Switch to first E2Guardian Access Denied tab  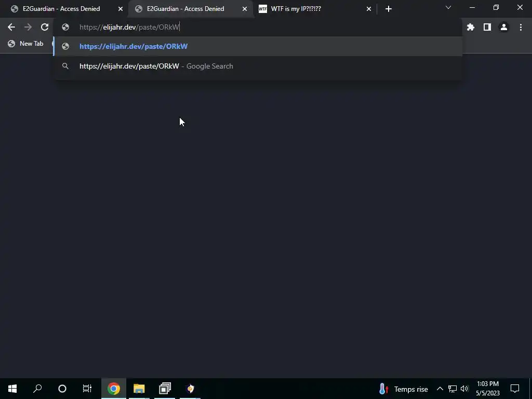tap(61, 9)
